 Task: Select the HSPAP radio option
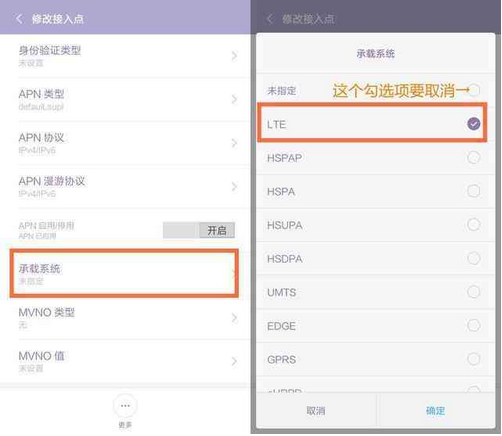(474, 157)
